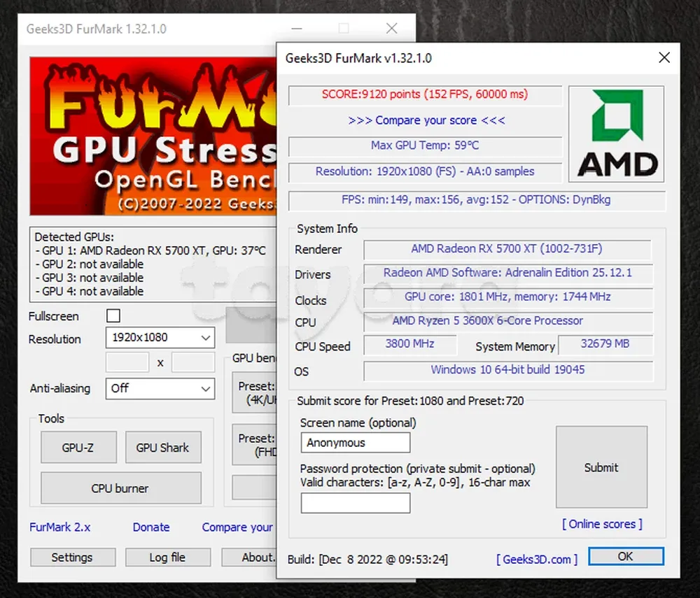This screenshot has width=700, height=598.
Task: Launch the GPU Shark tool
Action: click(x=162, y=448)
